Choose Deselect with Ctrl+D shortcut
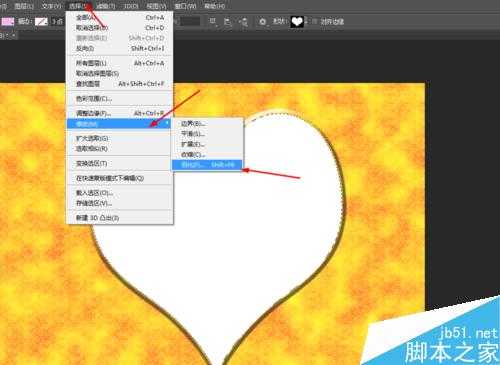This screenshot has width=500, height=365. (120, 28)
